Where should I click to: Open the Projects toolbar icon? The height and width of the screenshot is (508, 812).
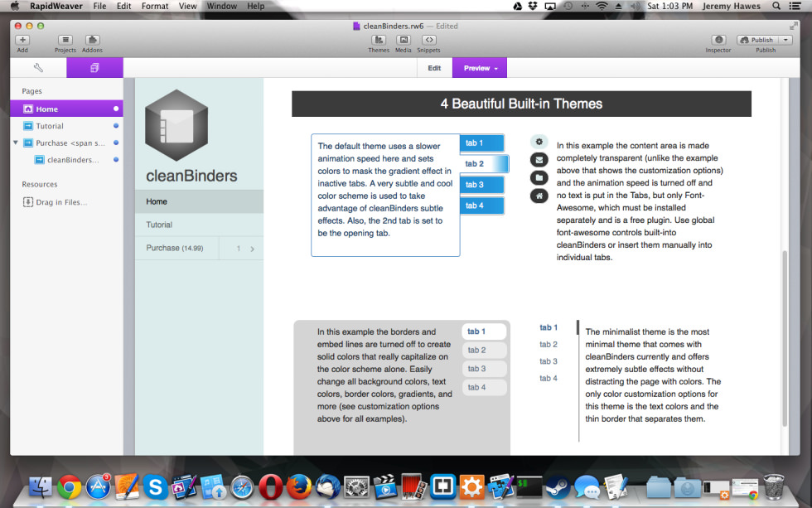pos(65,40)
